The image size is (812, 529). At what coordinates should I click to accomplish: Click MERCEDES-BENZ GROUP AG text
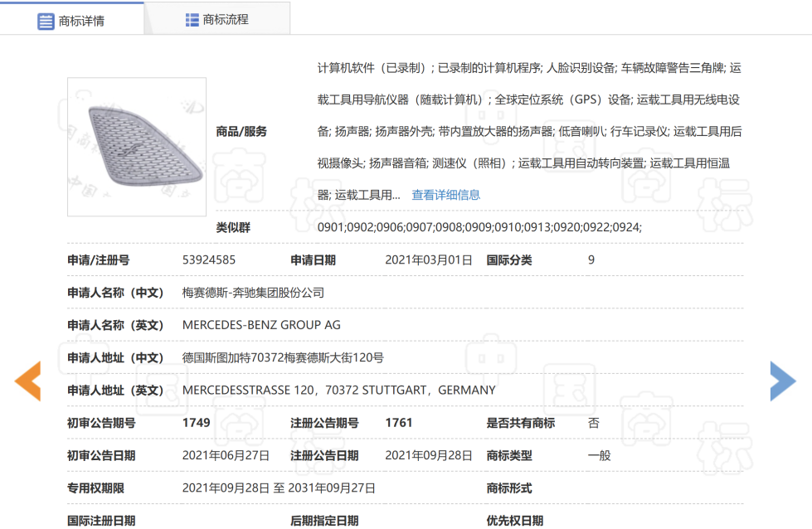pos(261,325)
